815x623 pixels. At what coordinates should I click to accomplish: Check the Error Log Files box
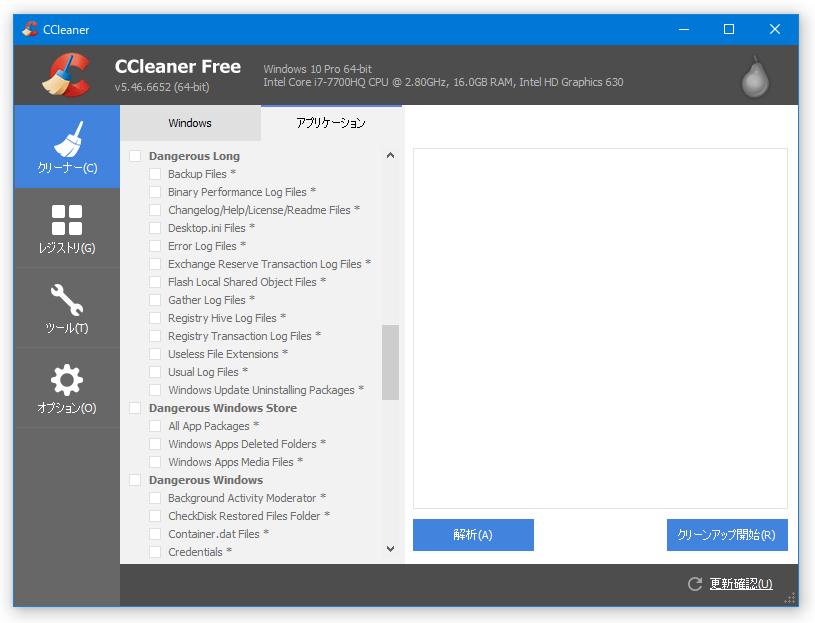pos(155,246)
